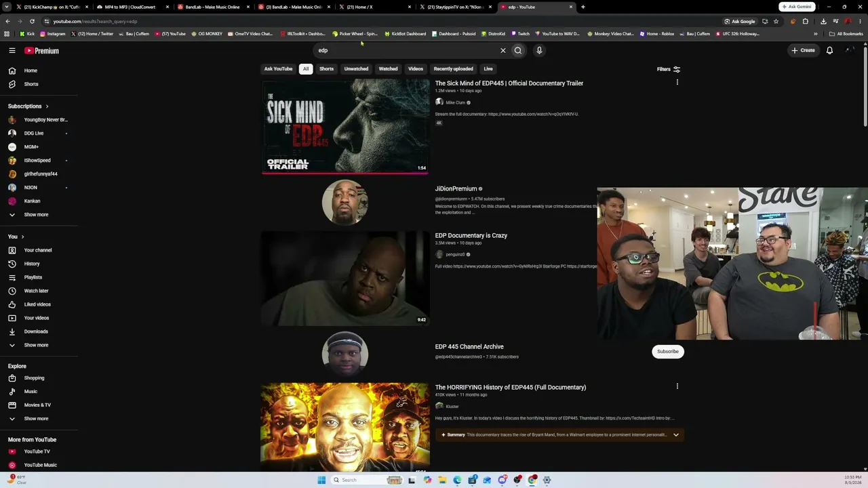Image resolution: width=868 pixels, height=488 pixels.
Task: Open options menu for HORRIFYING History documentary
Action: [x=677, y=386]
